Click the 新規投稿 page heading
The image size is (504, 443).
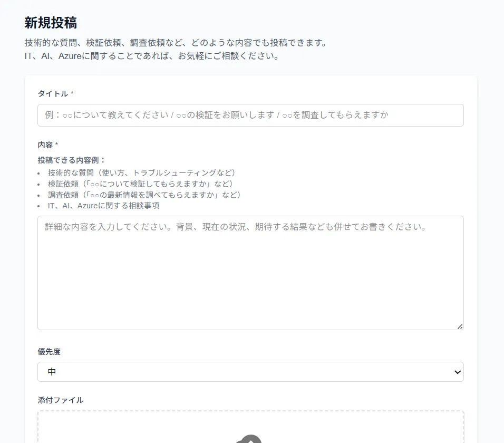(x=51, y=23)
